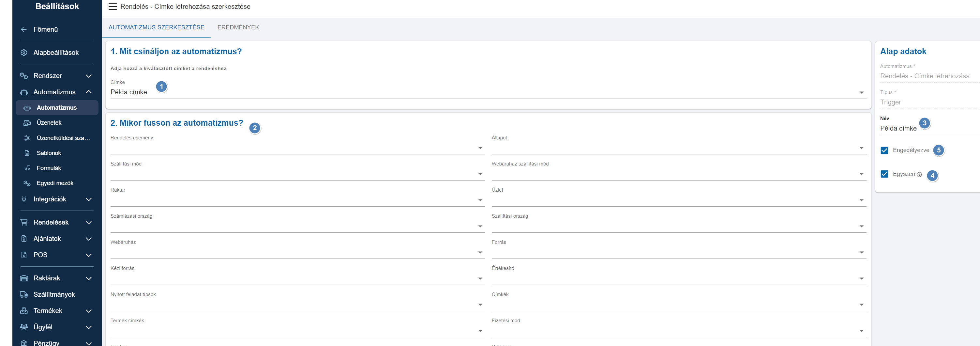Click the Formulák square root icon
Screen dimensions: 980x346
27,168
